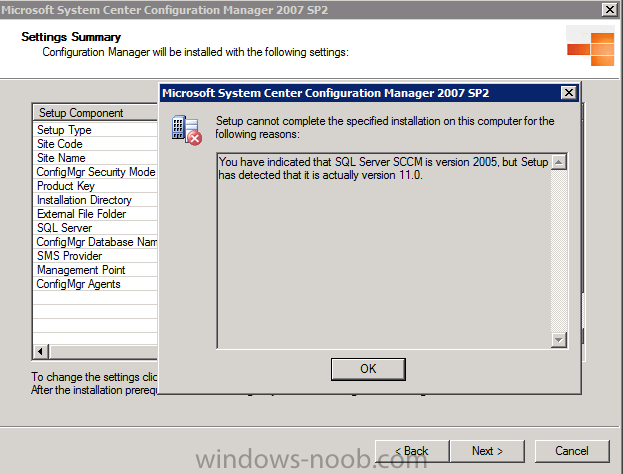The width and height of the screenshot is (623, 474).
Task: Select the Installation Directory row
Action: coord(95,200)
